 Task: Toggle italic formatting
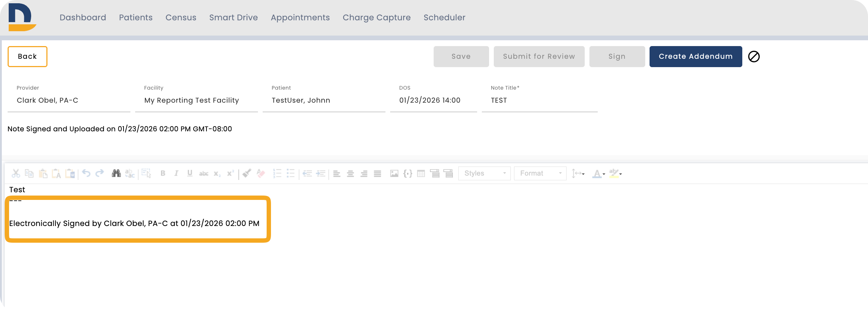coord(176,173)
